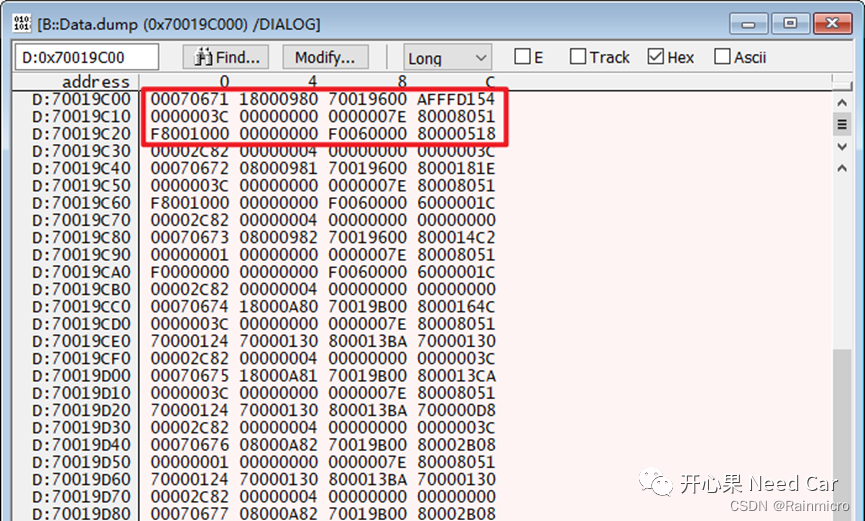Select value 18000A80
The image size is (865, 521).
279,307
